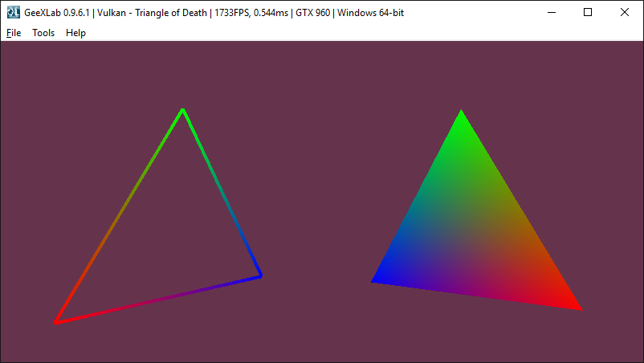This screenshot has height=363, width=644.
Task: Click the blue right corner of wireframe triangle
Action: tap(260, 275)
